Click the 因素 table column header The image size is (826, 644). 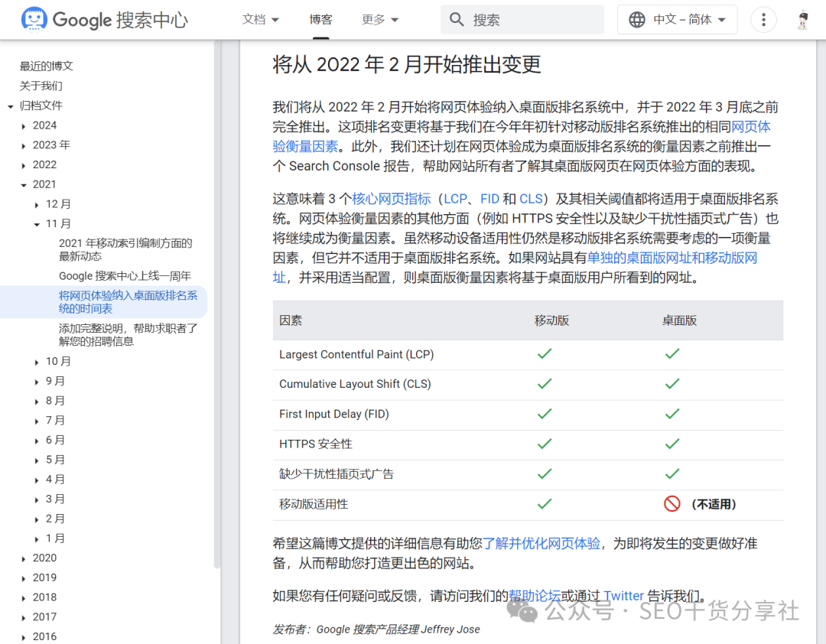click(x=291, y=320)
